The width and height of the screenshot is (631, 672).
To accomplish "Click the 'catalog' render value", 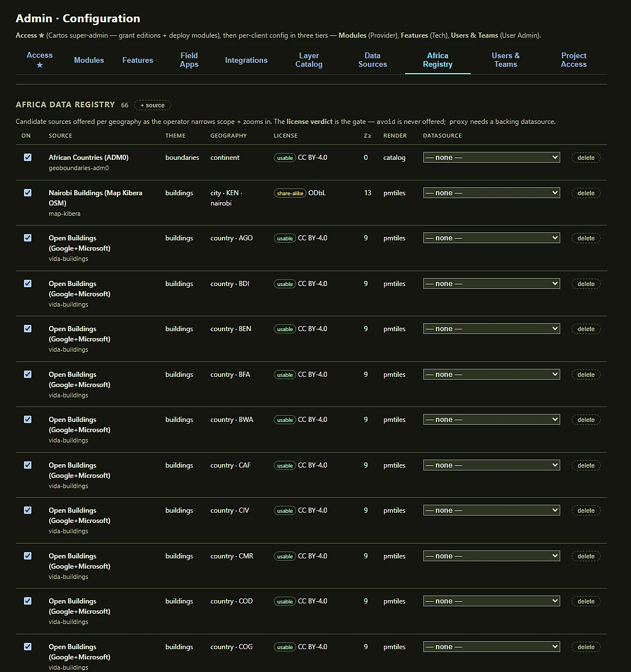I will click(x=394, y=158).
